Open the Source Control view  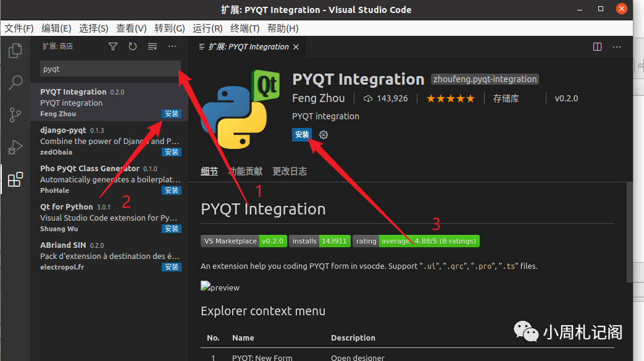pos(15,115)
